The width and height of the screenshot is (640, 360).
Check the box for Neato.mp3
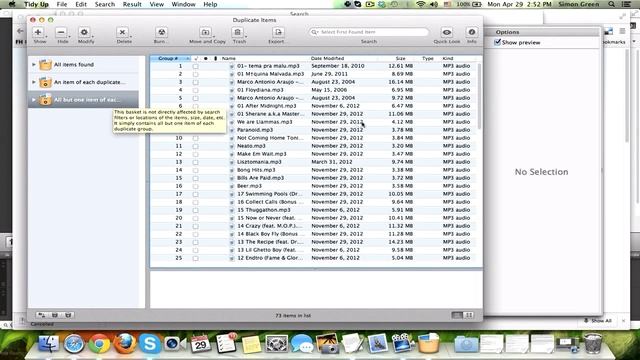(x=196, y=146)
